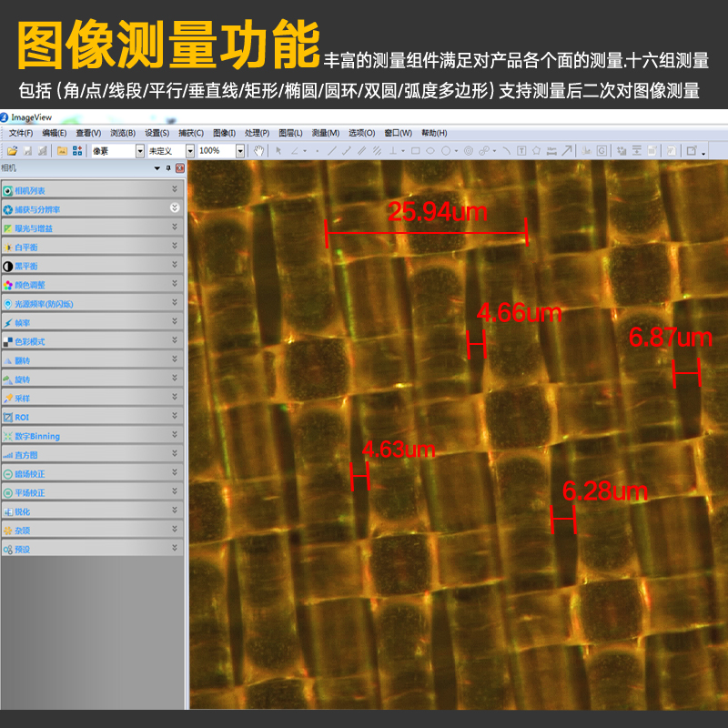Expand the 色彩模式 section chevron
This screenshot has width=728, height=728.
(x=175, y=339)
